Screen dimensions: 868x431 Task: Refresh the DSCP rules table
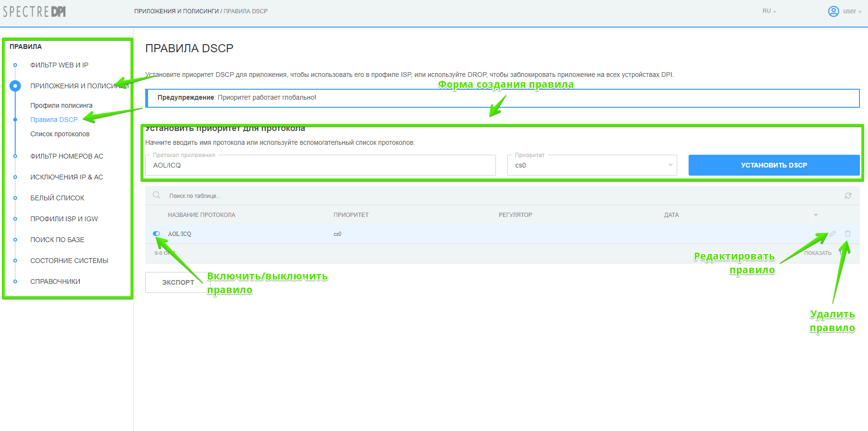coord(848,196)
